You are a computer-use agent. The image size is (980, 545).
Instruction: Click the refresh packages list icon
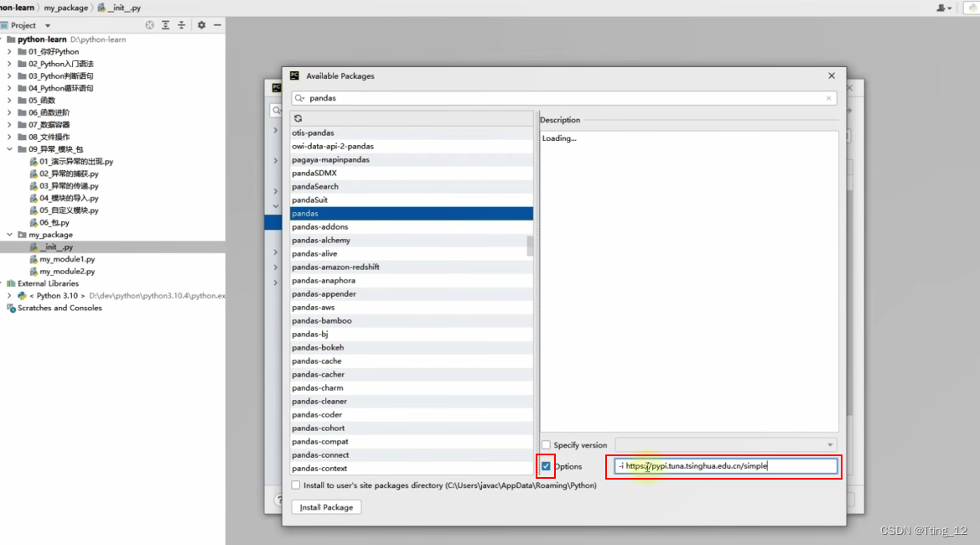pyautogui.click(x=298, y=118)
